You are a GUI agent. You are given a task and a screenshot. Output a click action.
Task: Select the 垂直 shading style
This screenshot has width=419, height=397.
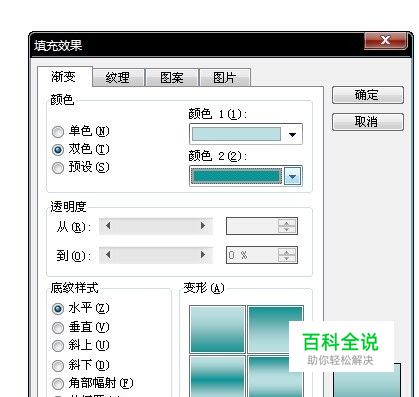coord(81,327)
